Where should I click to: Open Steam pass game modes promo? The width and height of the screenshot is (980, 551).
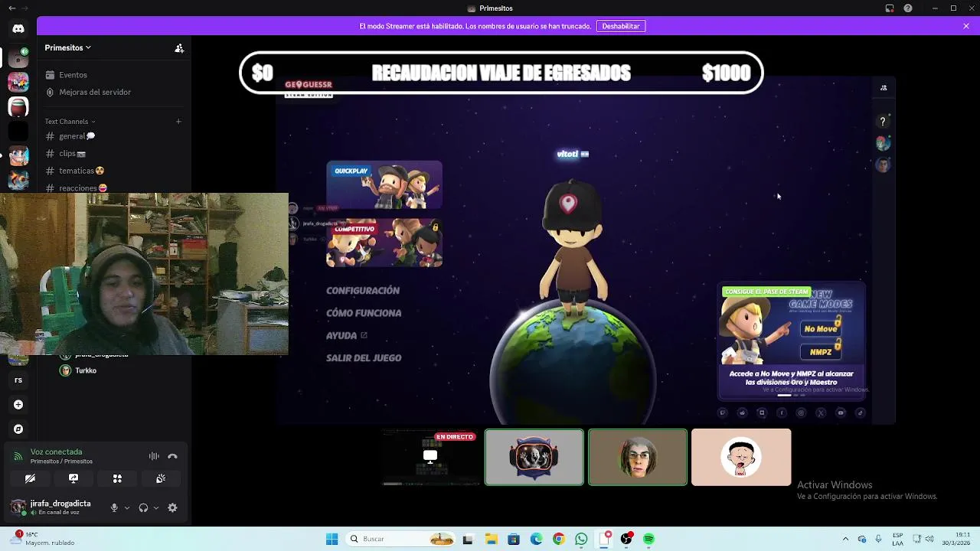click(x=792, y=341)
